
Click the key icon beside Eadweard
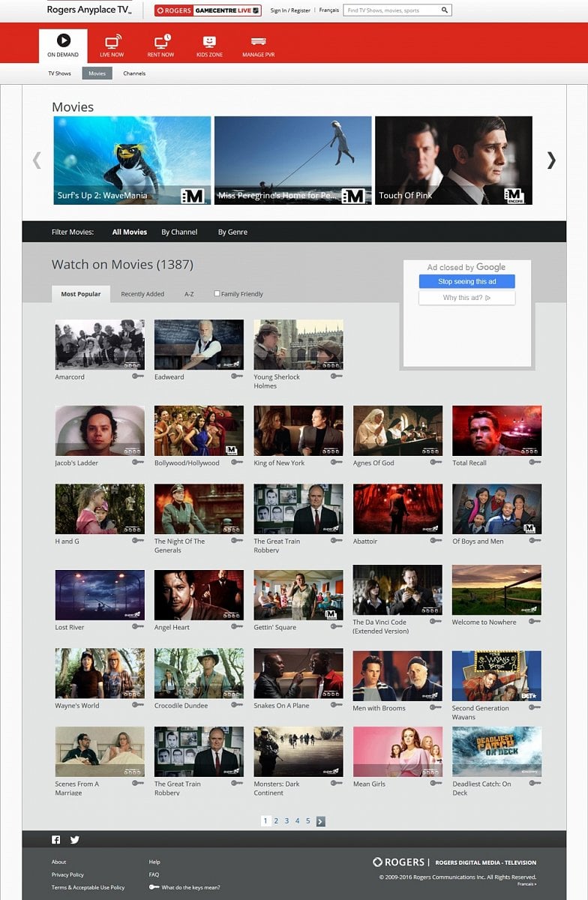click(x=237, y=376)
